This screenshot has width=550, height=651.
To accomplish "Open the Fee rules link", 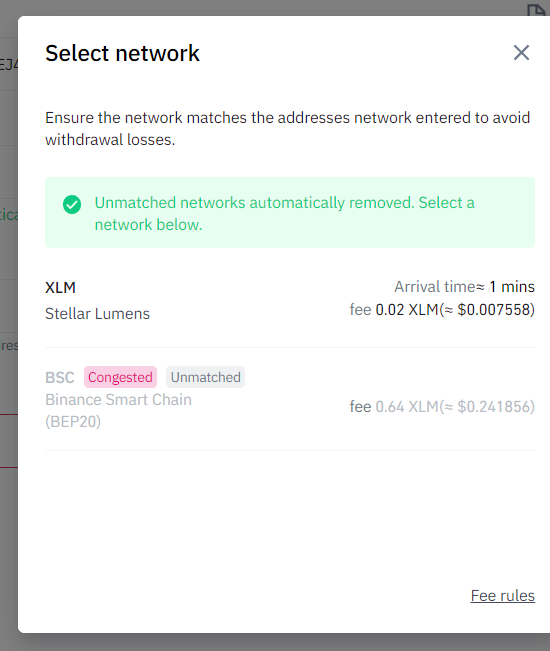I will click(502, 595).
